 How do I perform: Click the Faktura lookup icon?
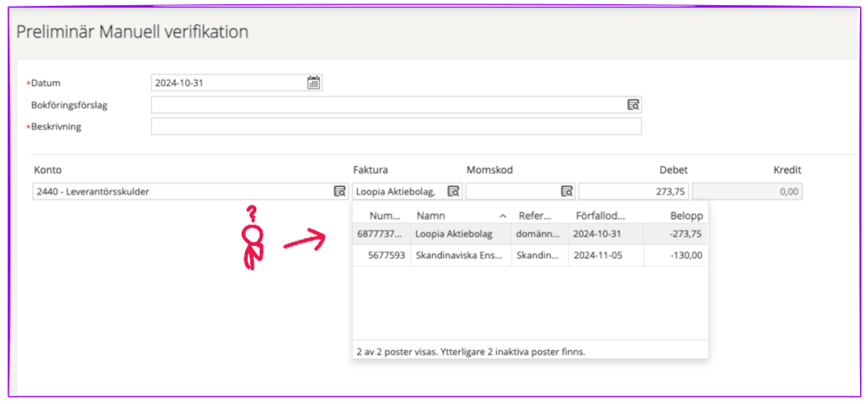(453, 191)
